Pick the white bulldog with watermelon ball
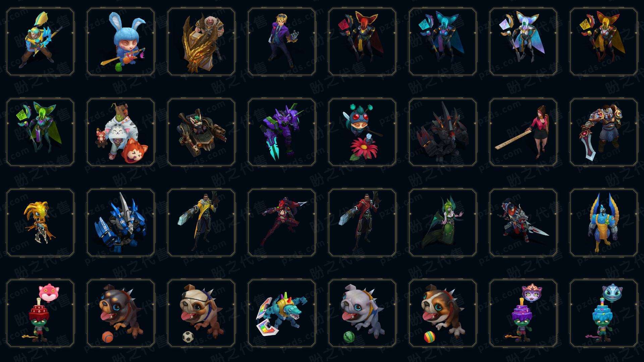The image size is (644, 362). click(x=362, y=313)
